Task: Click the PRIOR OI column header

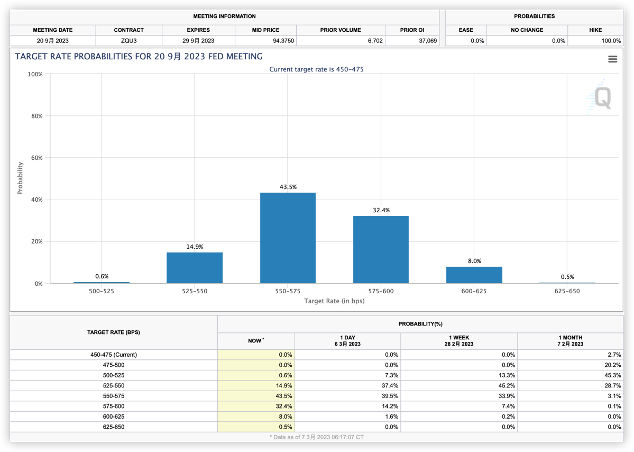Action: [412, 30]
